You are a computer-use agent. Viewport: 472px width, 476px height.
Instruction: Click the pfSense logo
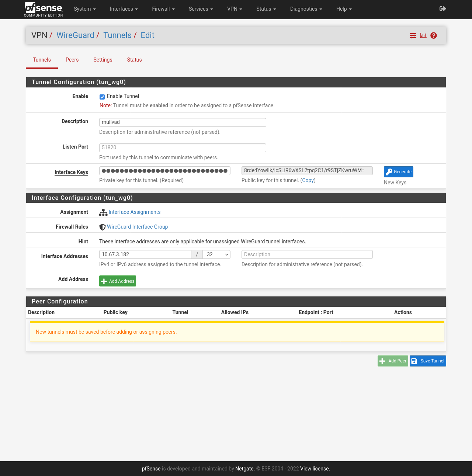(44, 9)
